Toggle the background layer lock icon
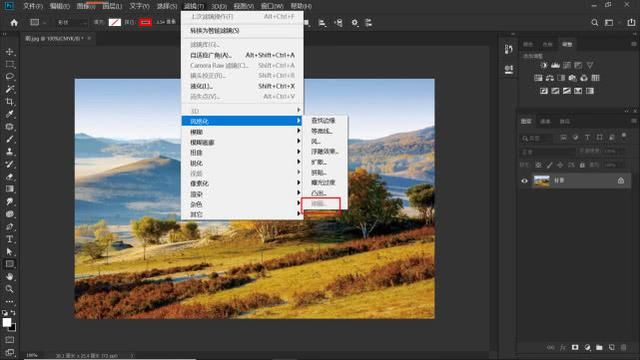 coord(620,180)
